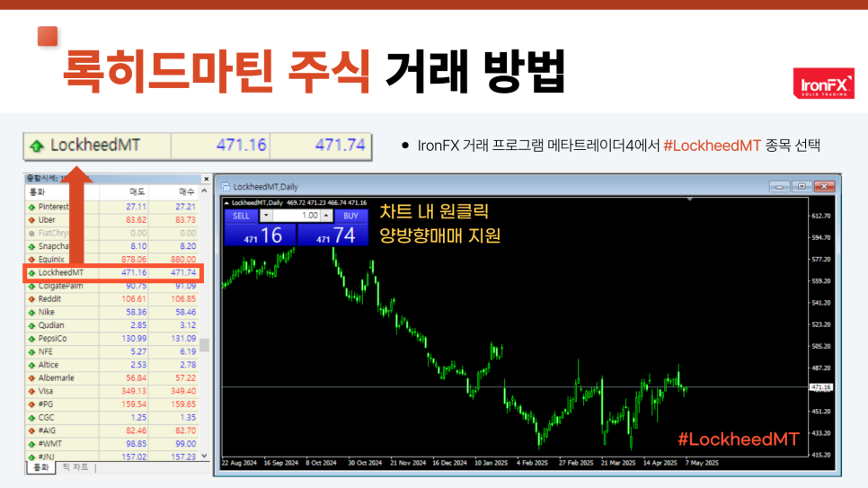Viewport: 868px width, 488px height.
Task: Click the buy price 471.74 panel
Action: 333,235
